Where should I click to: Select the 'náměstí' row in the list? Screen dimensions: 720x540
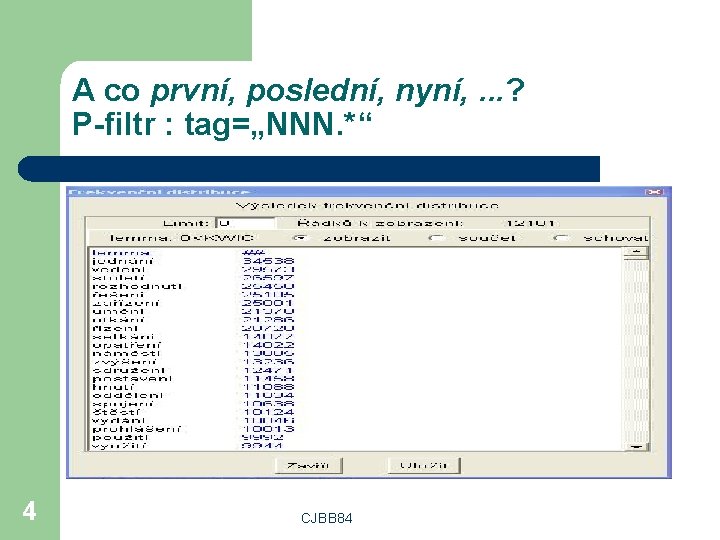(x=193, y=353)
